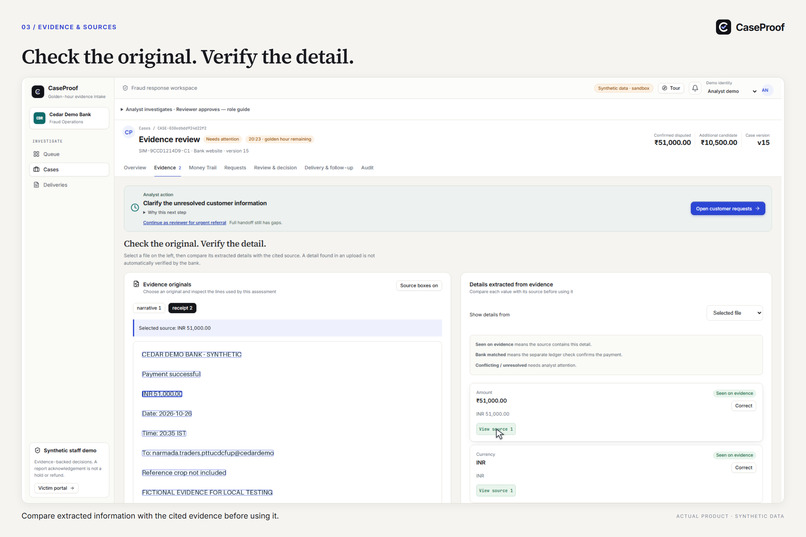Click the AN user avatar
This screenshot has width=806, height=537.
coord(765,90)
